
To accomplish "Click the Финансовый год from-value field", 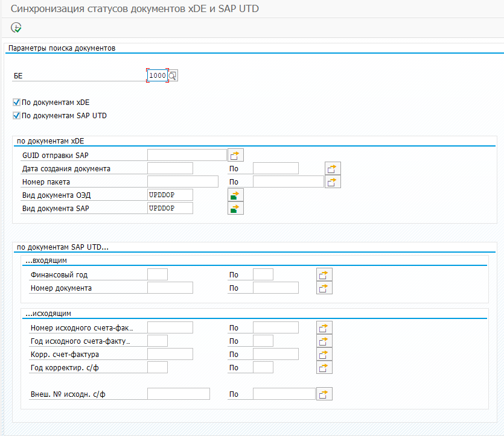I will click(157, 275).
